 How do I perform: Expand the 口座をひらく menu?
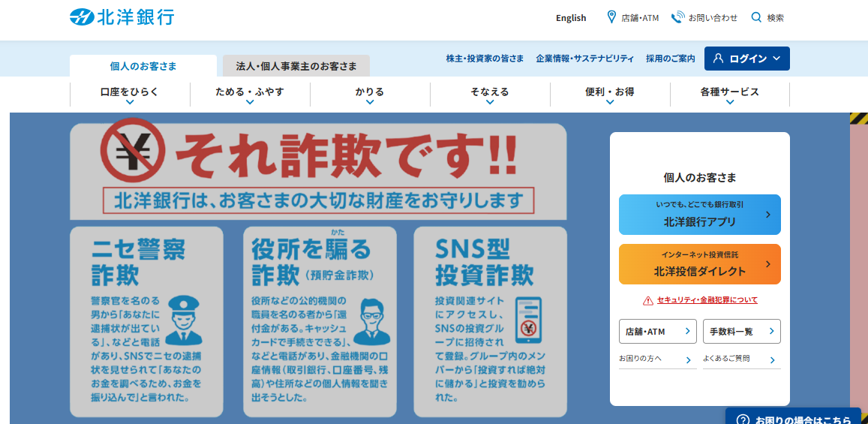point(130,93)
